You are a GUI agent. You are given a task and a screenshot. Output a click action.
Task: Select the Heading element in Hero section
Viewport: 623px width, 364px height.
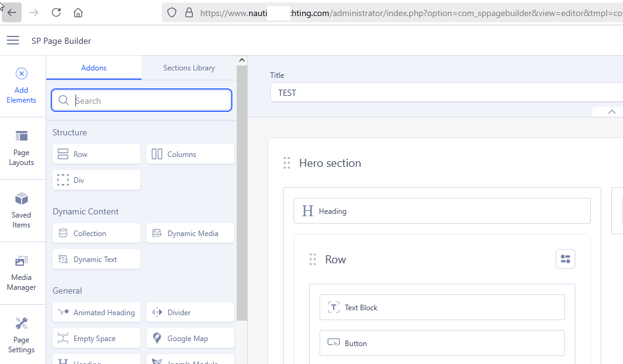[x=441, y=211]
